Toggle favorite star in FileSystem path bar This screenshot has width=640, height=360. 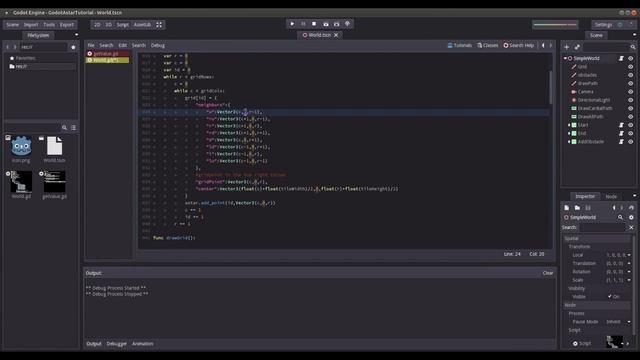[73, 47]
